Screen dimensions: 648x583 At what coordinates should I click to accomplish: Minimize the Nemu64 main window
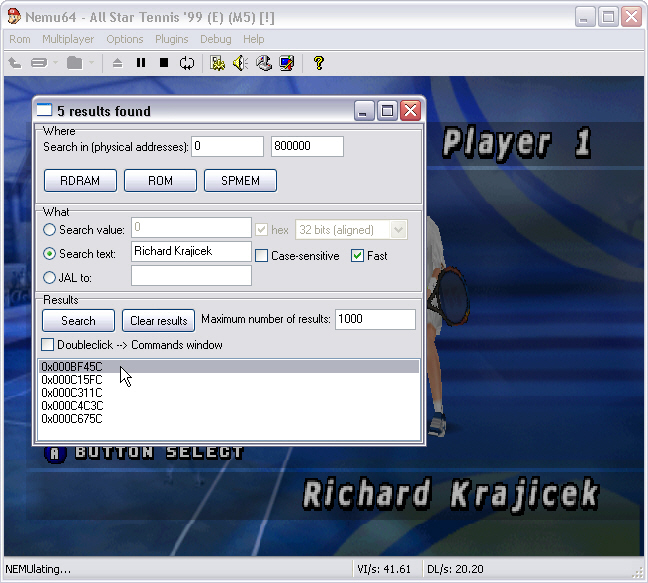click(584, 17)
